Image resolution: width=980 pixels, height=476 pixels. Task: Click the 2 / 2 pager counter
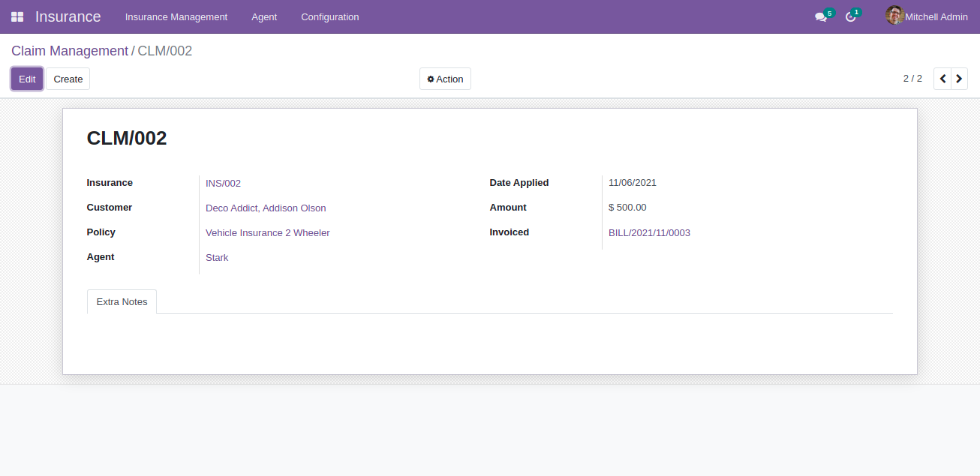click(x=912, y=78)
